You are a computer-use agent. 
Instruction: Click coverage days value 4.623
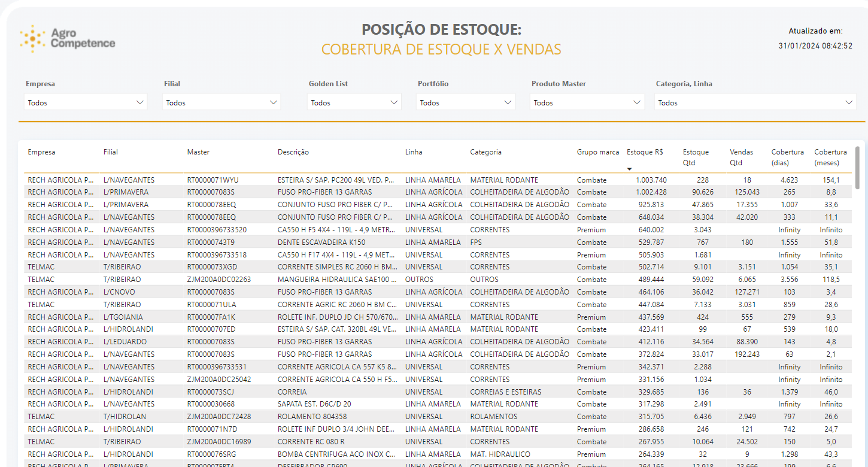point(789,180)
